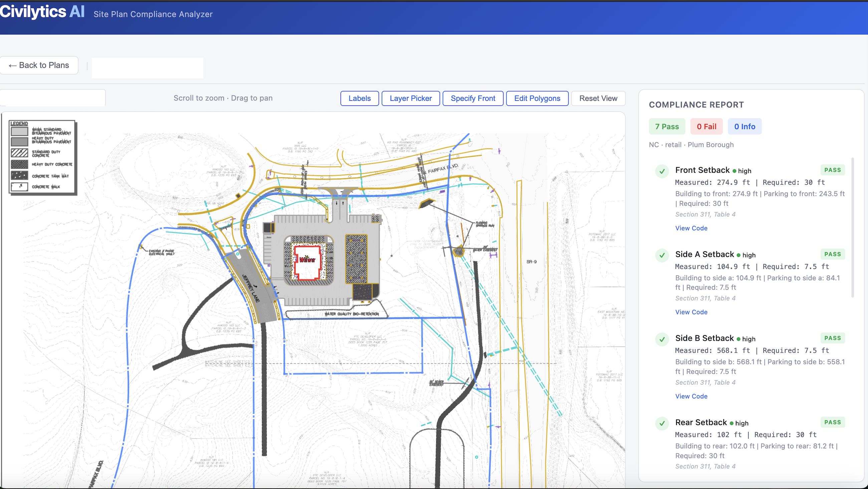Expand the 0 Info results
The width and height of the screenshot is (868, 489).
pos(745,126)
